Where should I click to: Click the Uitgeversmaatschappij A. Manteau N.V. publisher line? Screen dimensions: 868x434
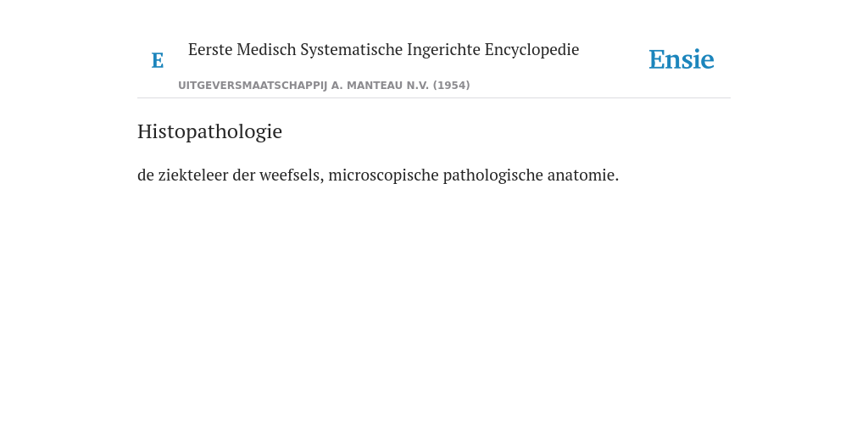(324, 86)
